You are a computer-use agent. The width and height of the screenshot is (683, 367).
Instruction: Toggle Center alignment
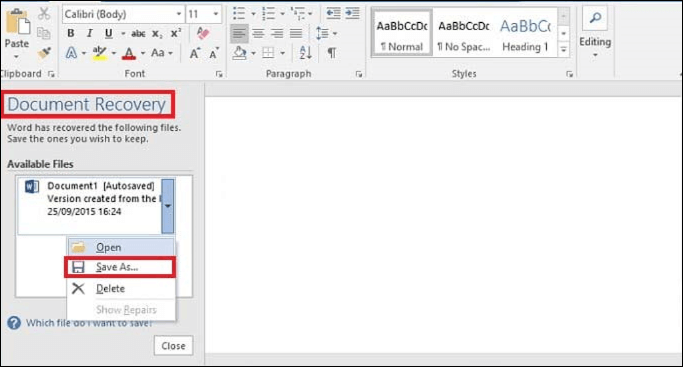tap(258, 34)
